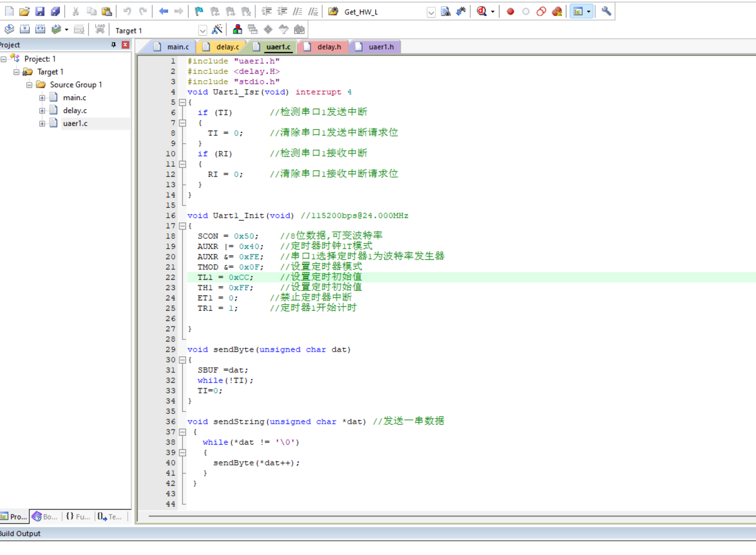
Task: Unindent selected text icon
Action: pos(282,12)
